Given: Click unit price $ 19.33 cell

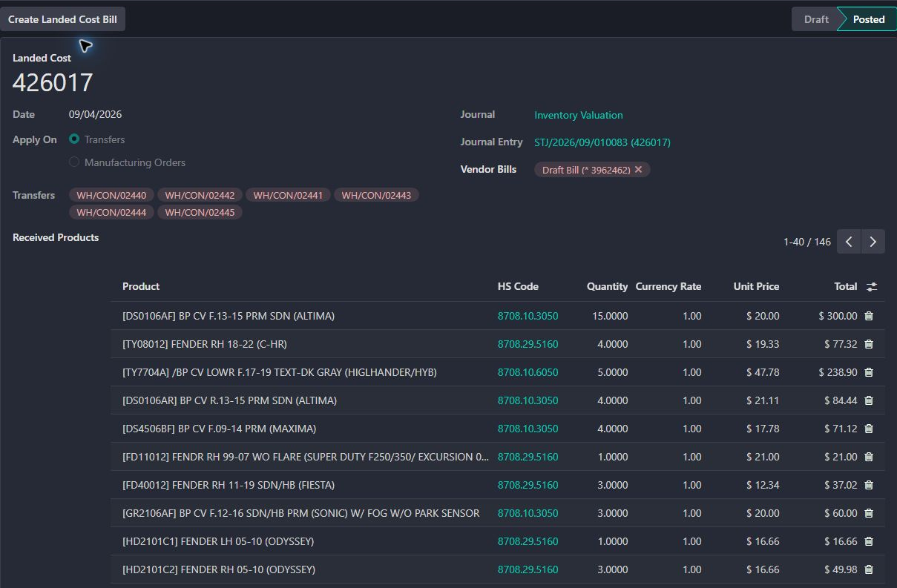Looking at the screenshot, I should point(763,344).
